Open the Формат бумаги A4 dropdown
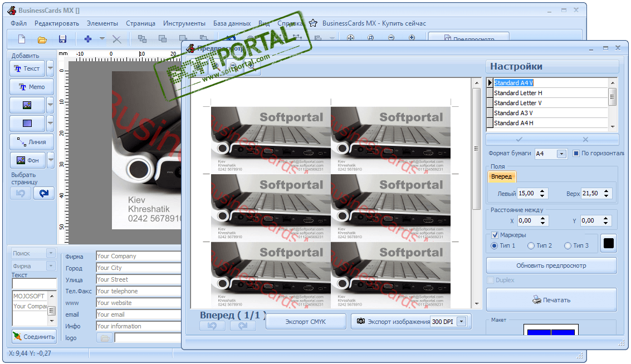The width and height of the screenshot is (631, 364). [561, 154]
